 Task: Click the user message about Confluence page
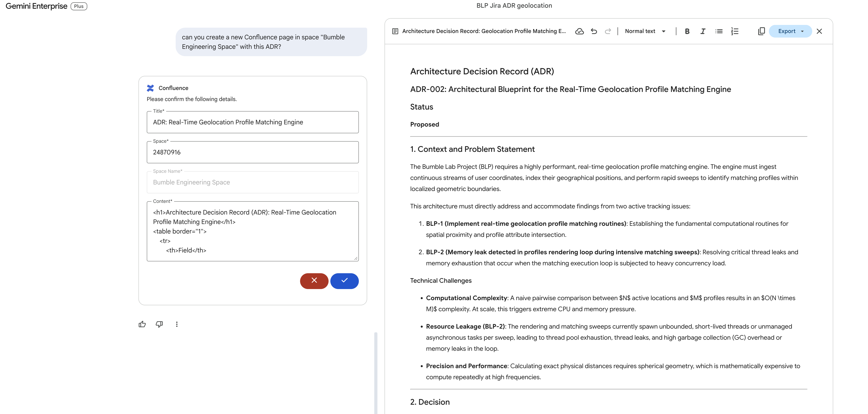(271, 42)
